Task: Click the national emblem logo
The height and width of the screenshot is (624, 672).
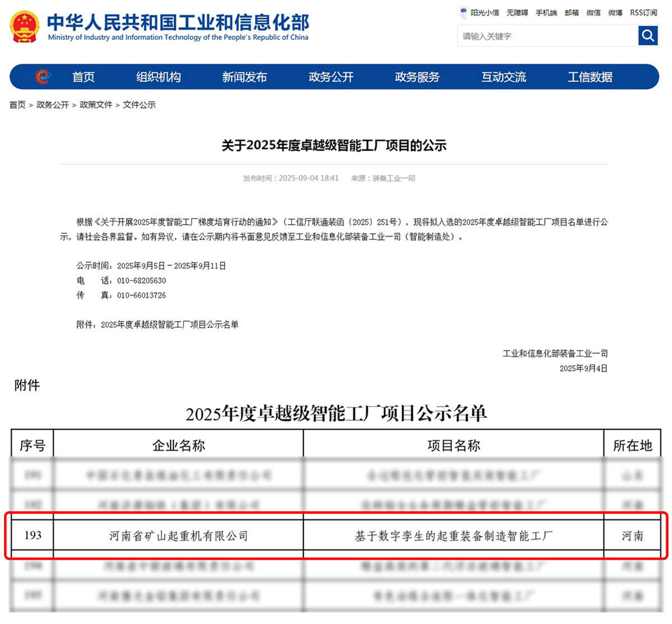Action: (x=25, y=27)
